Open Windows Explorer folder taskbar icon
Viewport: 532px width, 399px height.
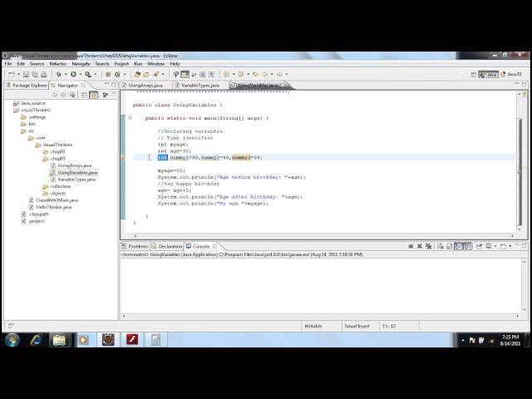pyautogui.click(x=59, y=340)
